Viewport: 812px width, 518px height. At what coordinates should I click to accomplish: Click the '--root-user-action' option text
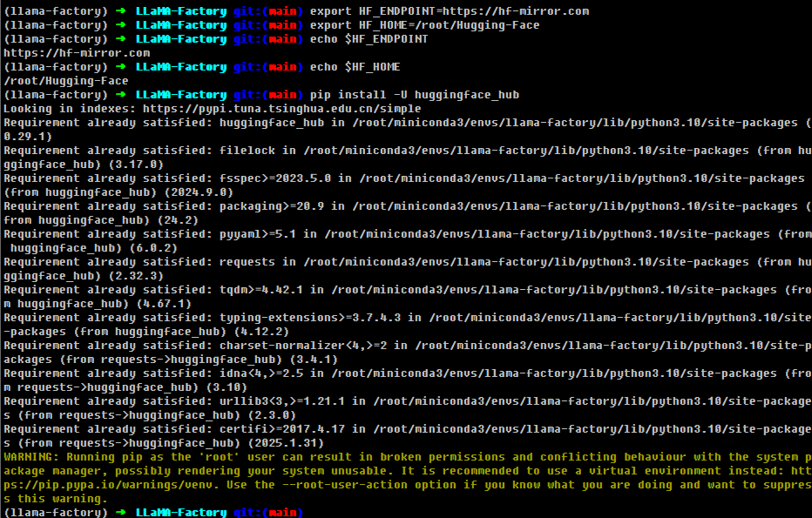[344, 486]
